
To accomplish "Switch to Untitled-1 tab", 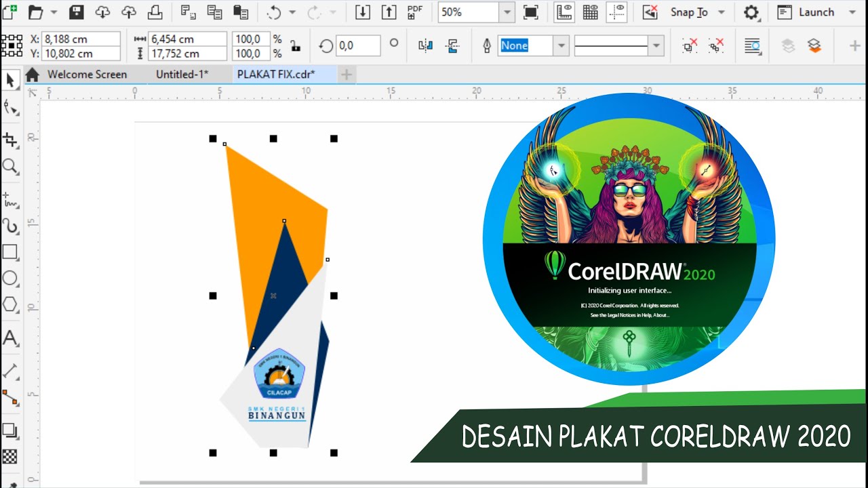I will [182, 75].
